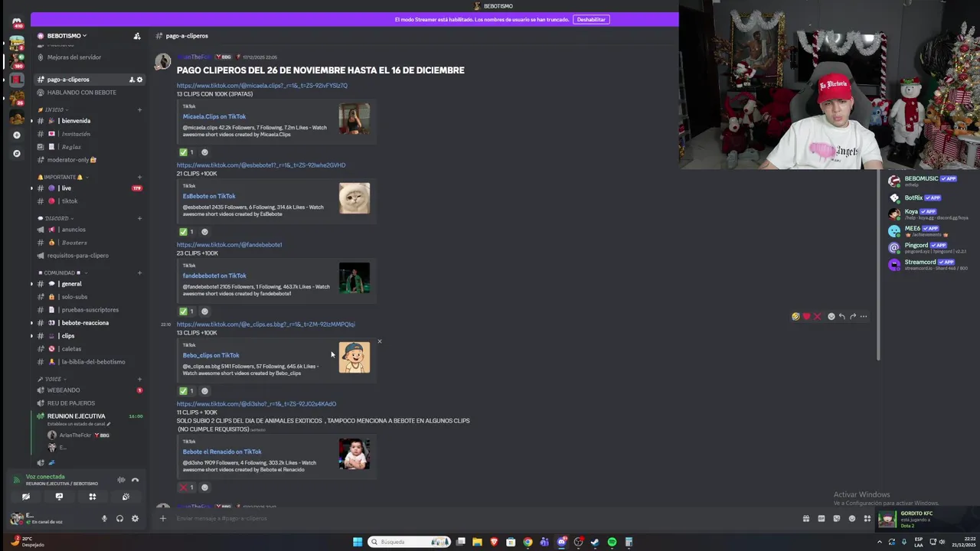Viewport: 980px width, 551px height.
Task: Open emoji picker in message bar
Action: [851, 518]
